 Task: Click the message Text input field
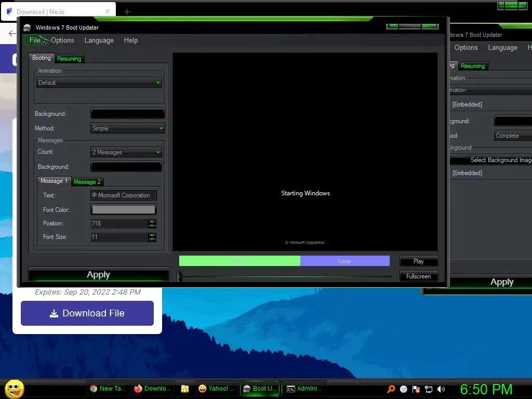point(124,195)
